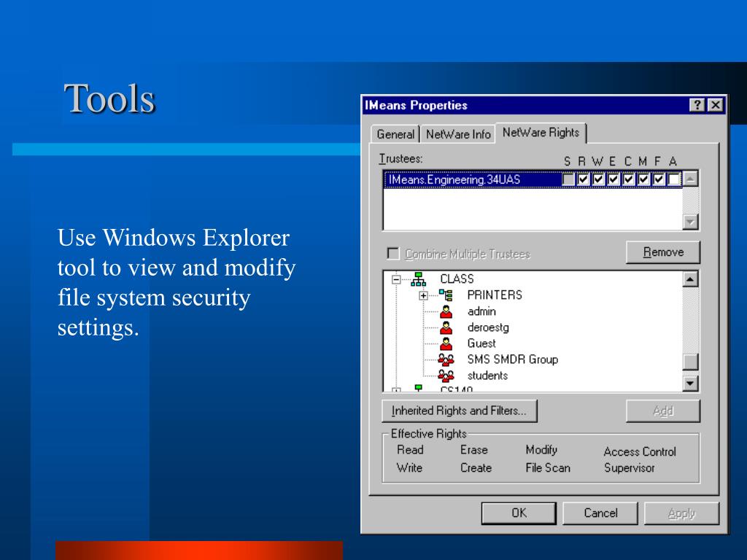Image resolution: width=747 pixels, height=560 pixels.
Task: Click the deroestg user icon
Action: pos(446,327)
